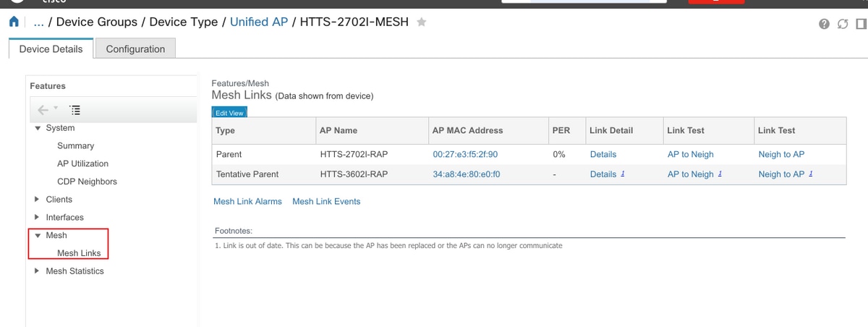This screenshot has height=327, width=868.
Task: Collapse the System tree node
Action: tap(38, 128)
